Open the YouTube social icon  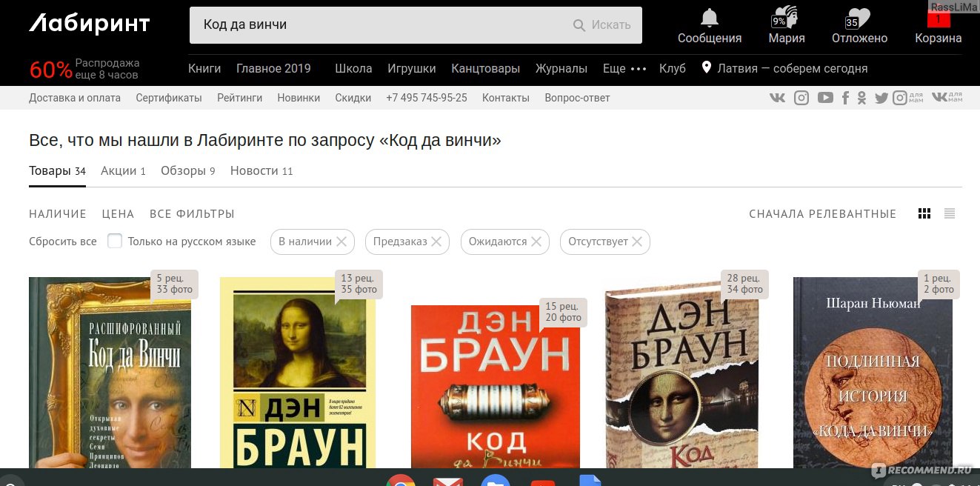coord(825,98)
